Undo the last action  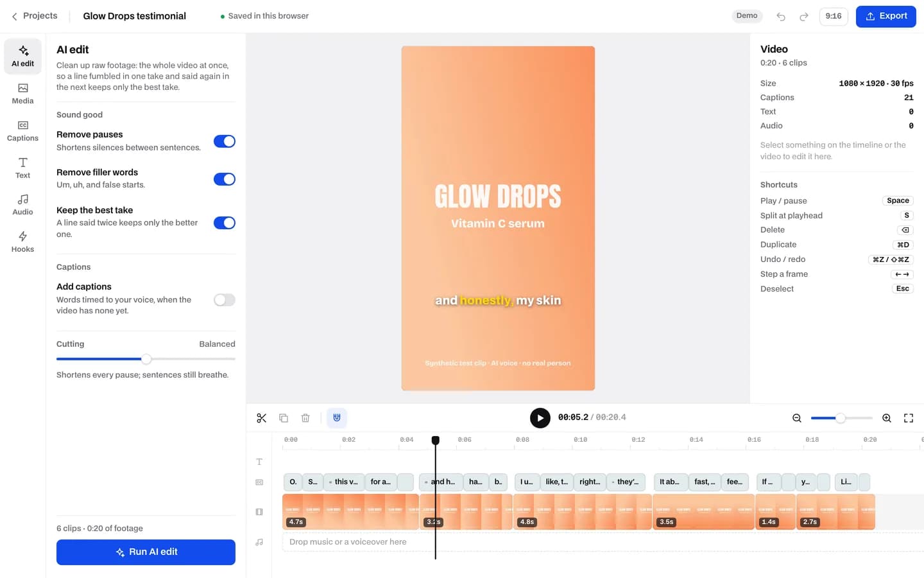coord(781,17)
